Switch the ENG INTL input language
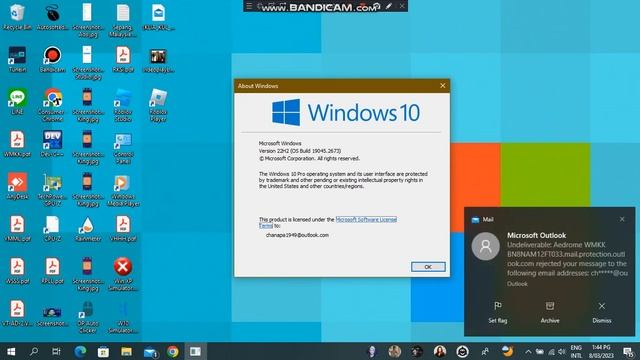Viewport: 640px width, 360px height. coord(576,351)
